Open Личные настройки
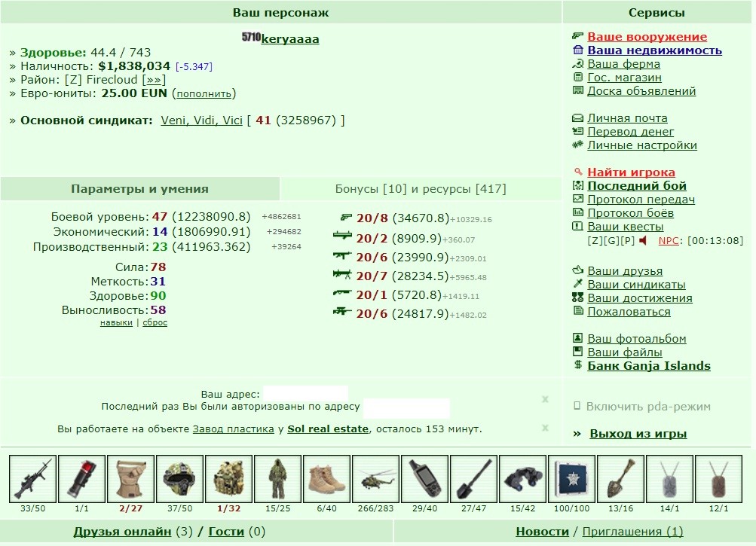 coord(641,145)
